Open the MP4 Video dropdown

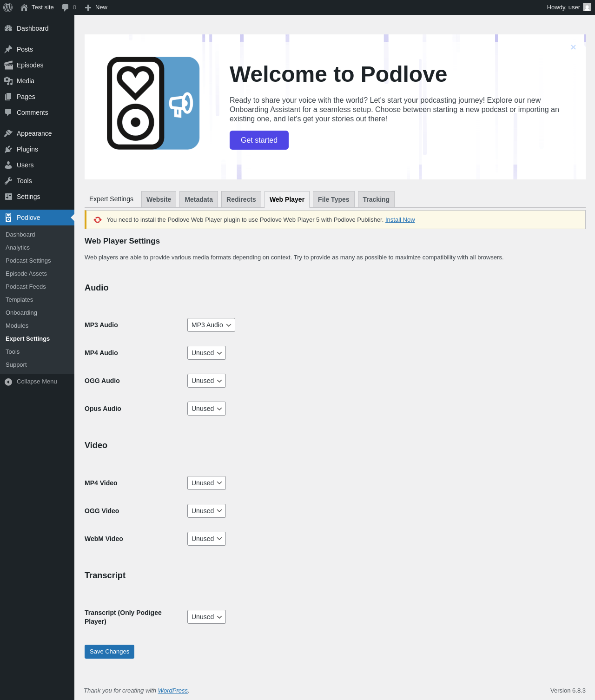coord(206,483)
